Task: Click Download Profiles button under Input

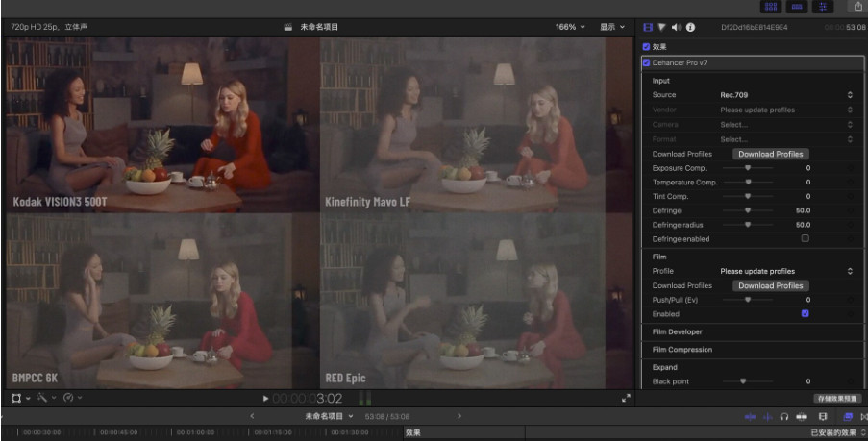Action: [771, 154]
